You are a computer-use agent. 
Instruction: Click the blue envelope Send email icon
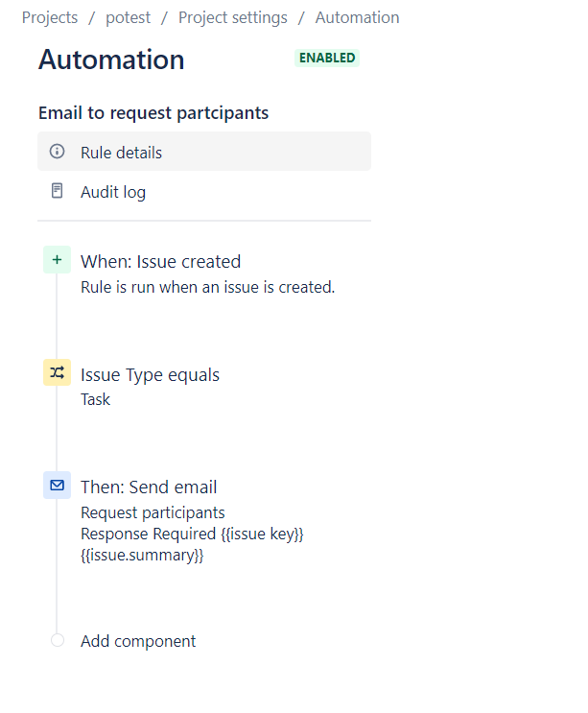[x=57, y=486]
